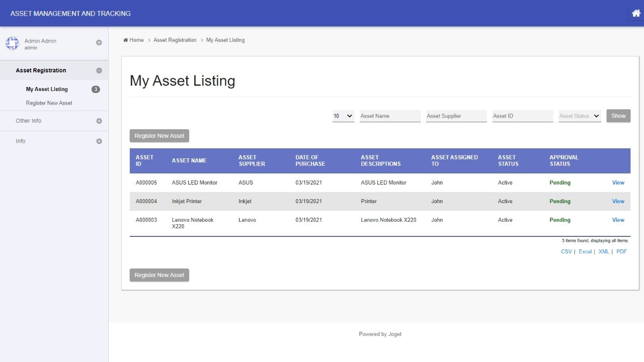Image resolution: width=644 pixels, height=362 pixels.
Task: Collapse the Asset Registration section
Action: 99,71
